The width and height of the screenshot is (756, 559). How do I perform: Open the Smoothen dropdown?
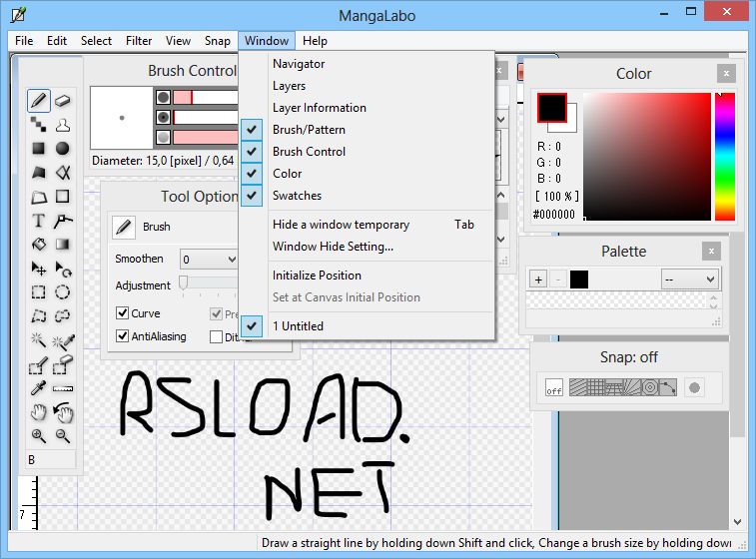[209, 260]
